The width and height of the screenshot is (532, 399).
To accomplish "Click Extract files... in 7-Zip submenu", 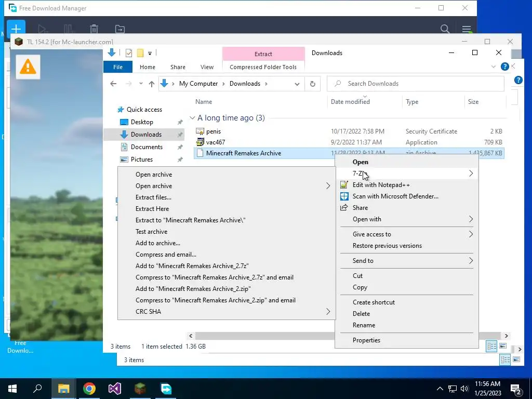I will (153, 197).
